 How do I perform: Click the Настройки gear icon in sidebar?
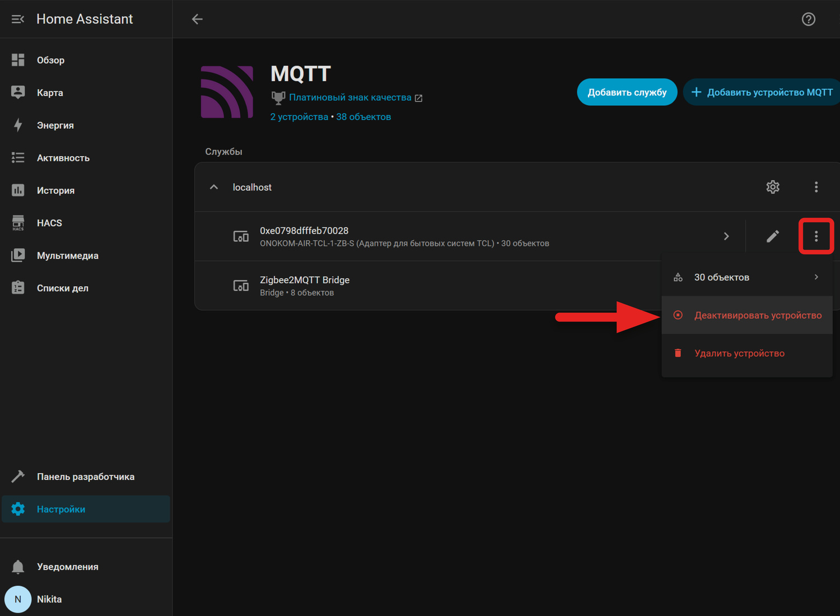tap(18, 509)
